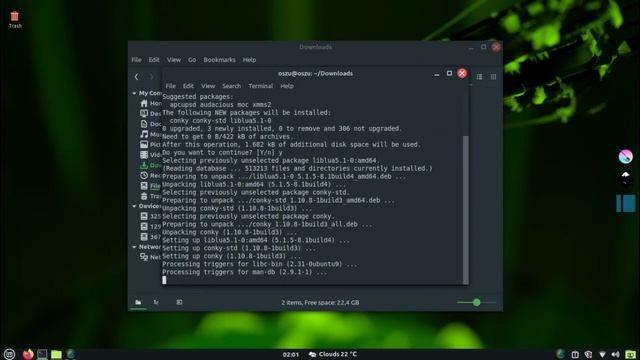Open the Edit menu in Downloads file manager
Image resolution: width=640 pixels, height=360 pixels.
point(154,60)
